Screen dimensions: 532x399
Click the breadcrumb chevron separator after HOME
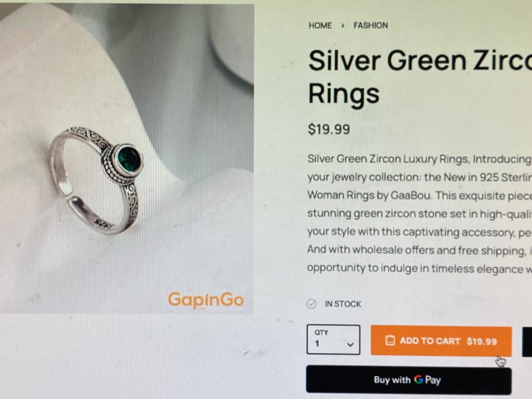342,26
